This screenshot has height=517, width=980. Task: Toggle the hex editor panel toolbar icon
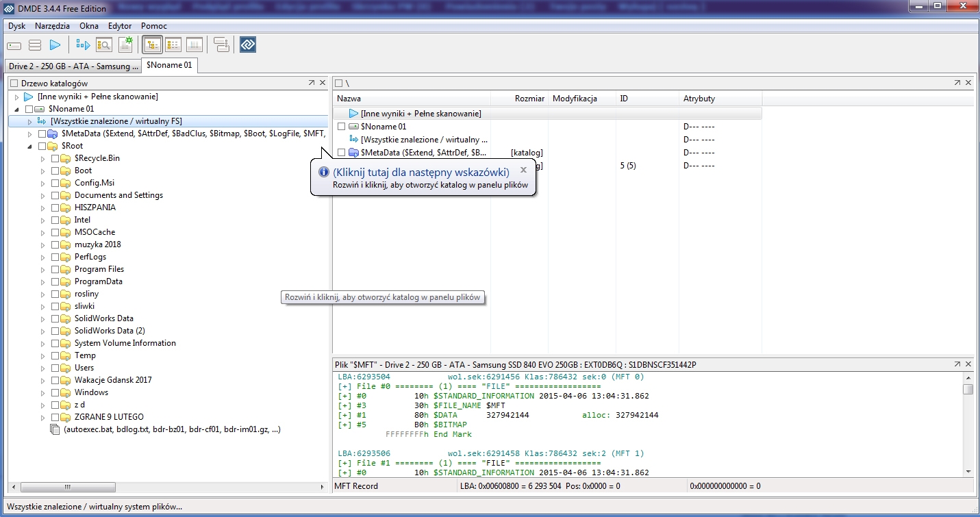tap(194, 45)
